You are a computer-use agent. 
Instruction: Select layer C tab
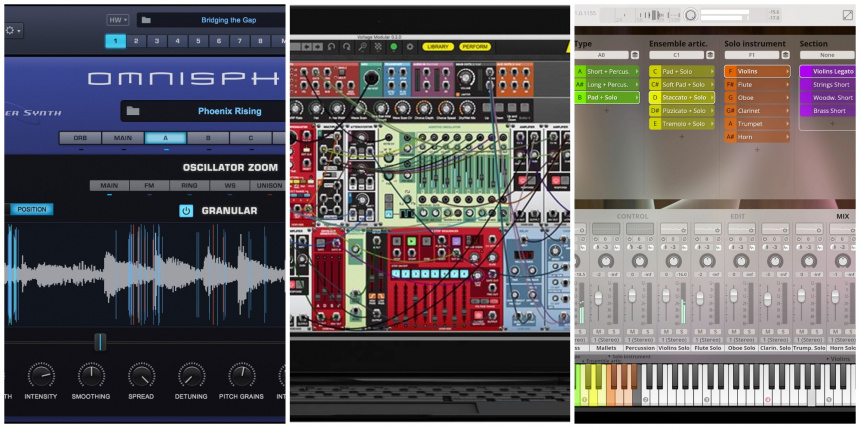pos(251,138)
